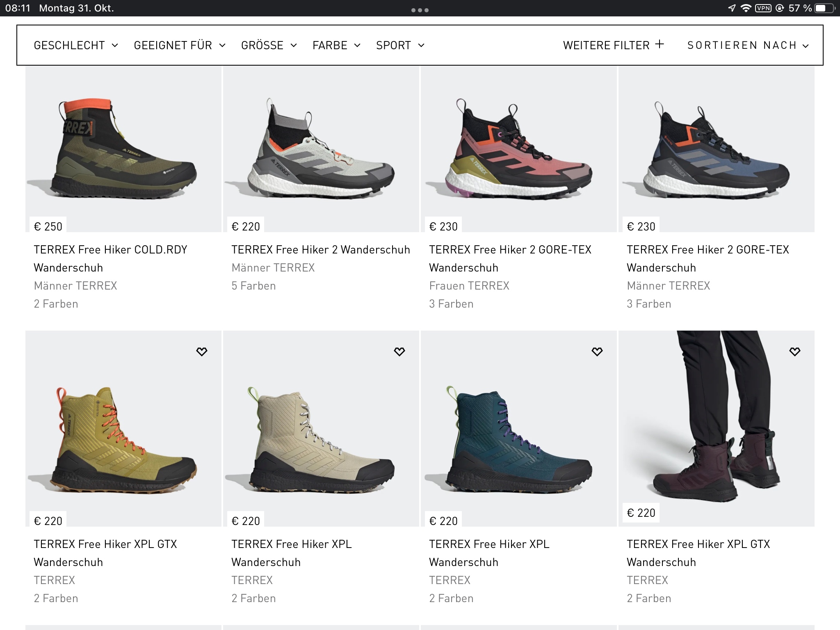Image resolution: width=840 pixels, height=630 pixels.
Task: Click Männer TERREX under Free Hiker 2 Wanderschuh
Action: [x=273, y=268]
